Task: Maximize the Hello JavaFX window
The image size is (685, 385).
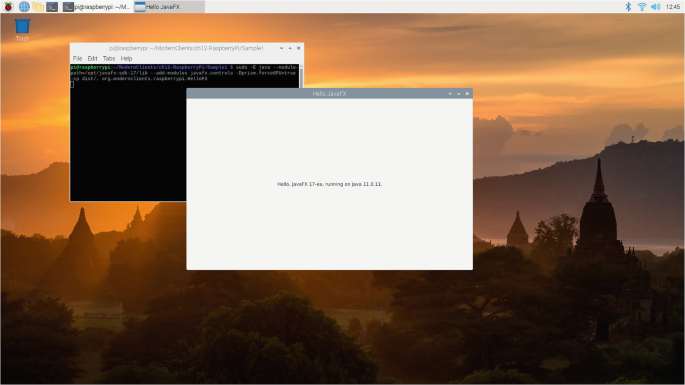Action: [x=458, y=94]
